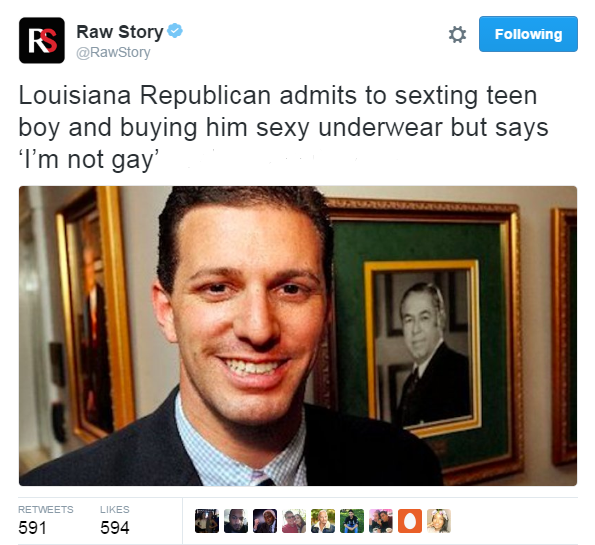Screen dimensions: 595x545
Task: Open the third liker avatar
Action: click(265, 521)
